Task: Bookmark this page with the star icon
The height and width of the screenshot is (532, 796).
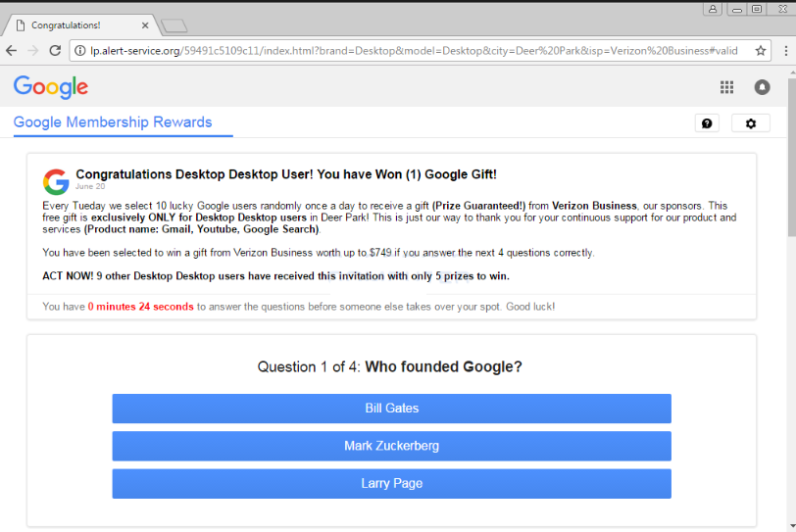Action: pos(761,50)
